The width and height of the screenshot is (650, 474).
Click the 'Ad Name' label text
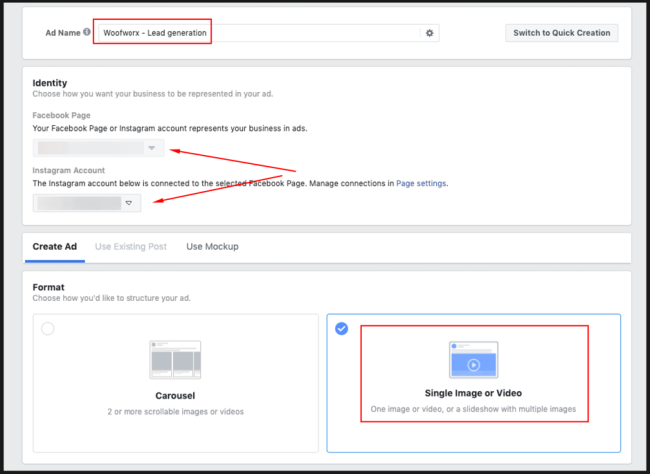coord(63,33)
